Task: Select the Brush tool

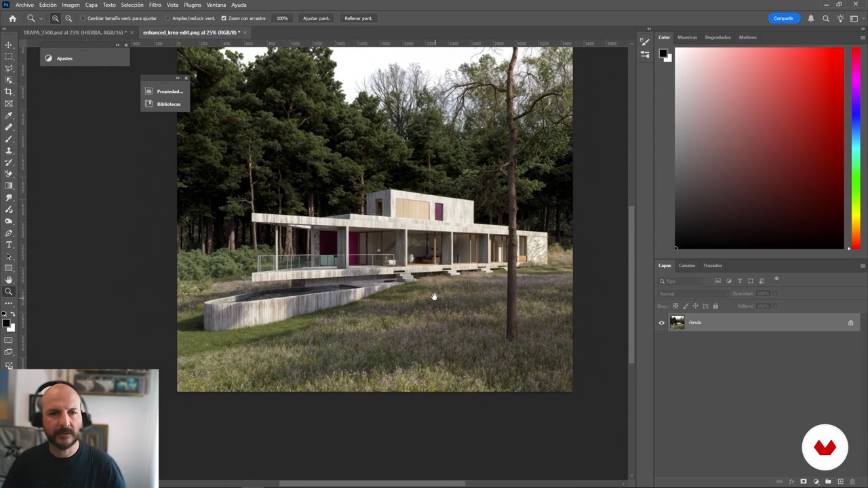Action: 9,139
